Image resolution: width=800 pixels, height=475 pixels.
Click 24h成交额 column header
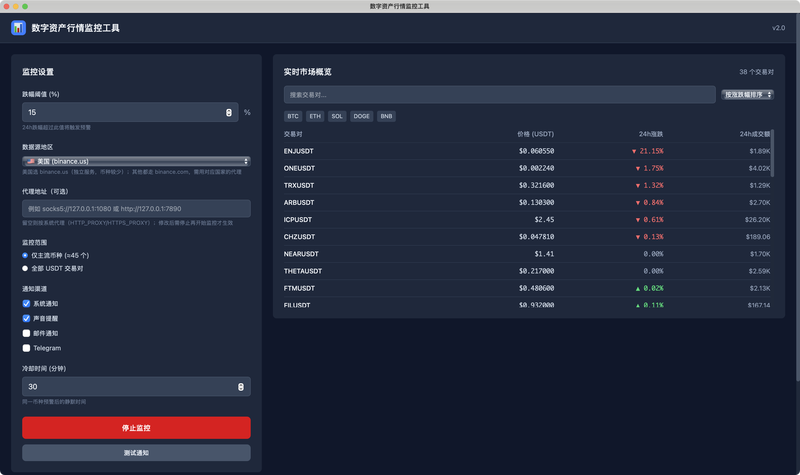[x=755, y=134]
